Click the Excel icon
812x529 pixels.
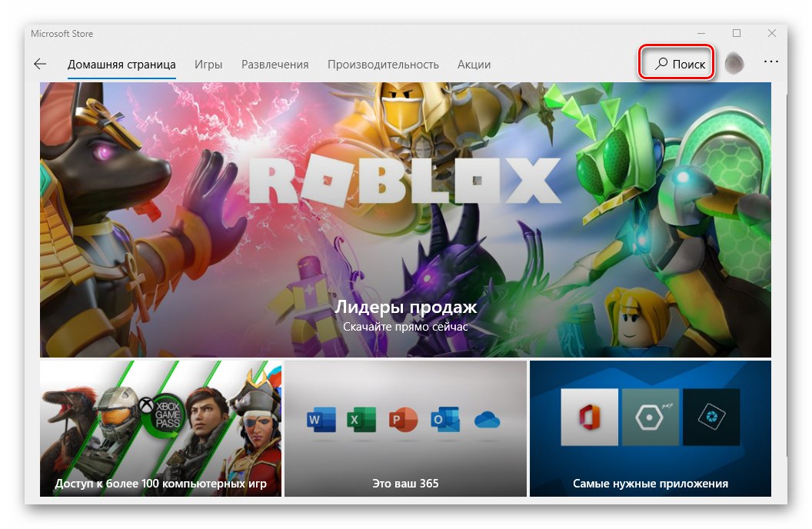[x=361, y=420]
